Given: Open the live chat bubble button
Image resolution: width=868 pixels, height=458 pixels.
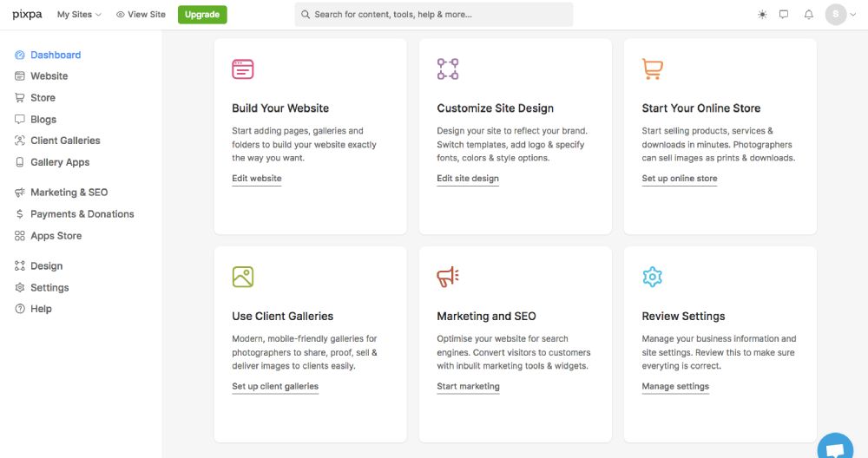Looking at the screenshot, I should tap(835, 447).
